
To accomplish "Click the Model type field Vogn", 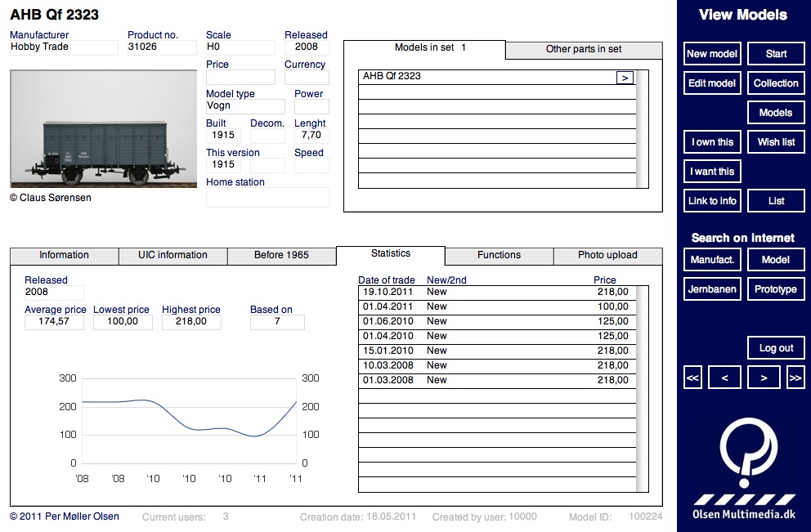I will pos(245,106).
